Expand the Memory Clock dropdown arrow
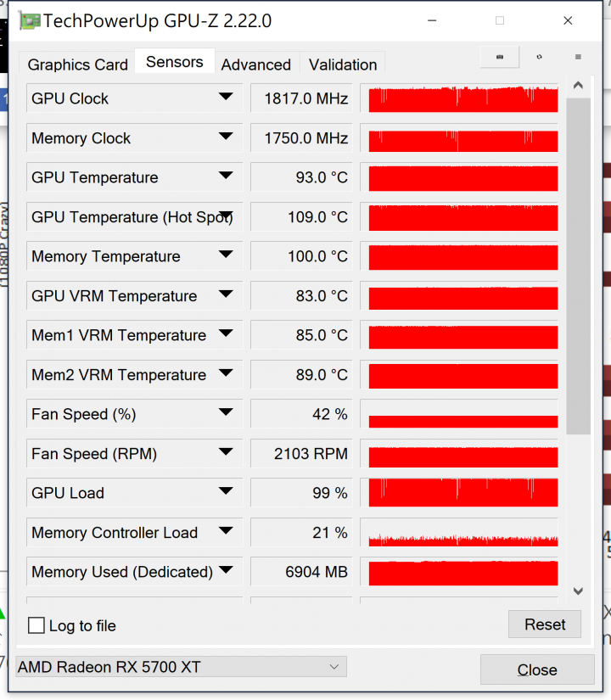This screenshot has width=611, height=700. point(226,136)
